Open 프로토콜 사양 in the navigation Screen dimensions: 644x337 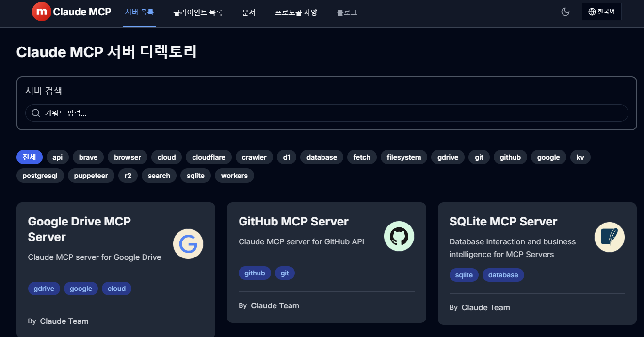click(x=296, y=12)
